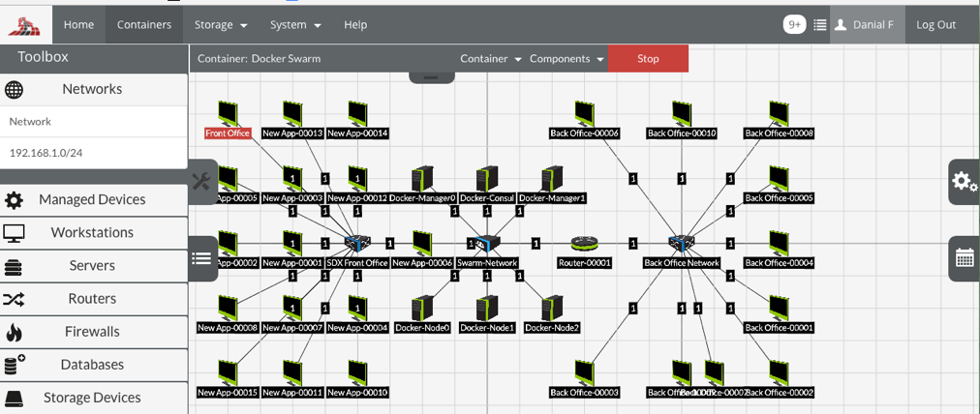The width and height of the screenshot is (980, 414).
Task: Expand the Databases toolbox section
Action: tap(94, 366)
